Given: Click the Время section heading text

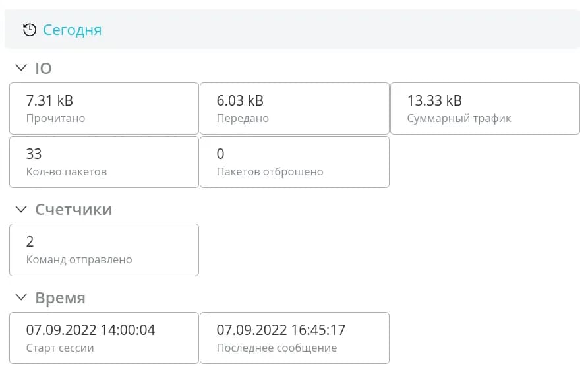Looking at the screenshot, I should pos(60,298).
